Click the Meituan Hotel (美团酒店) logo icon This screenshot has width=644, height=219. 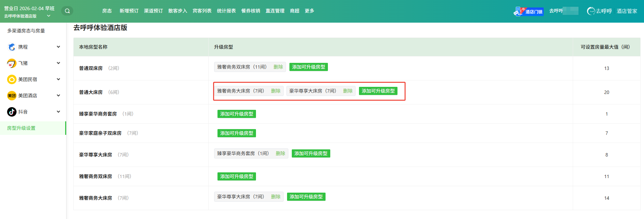(12, 96)
